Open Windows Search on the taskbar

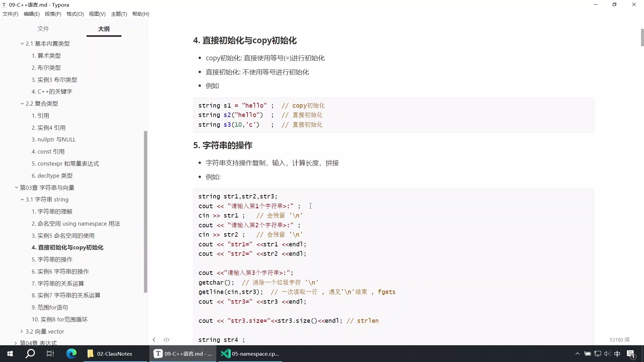tap(30, 353)
